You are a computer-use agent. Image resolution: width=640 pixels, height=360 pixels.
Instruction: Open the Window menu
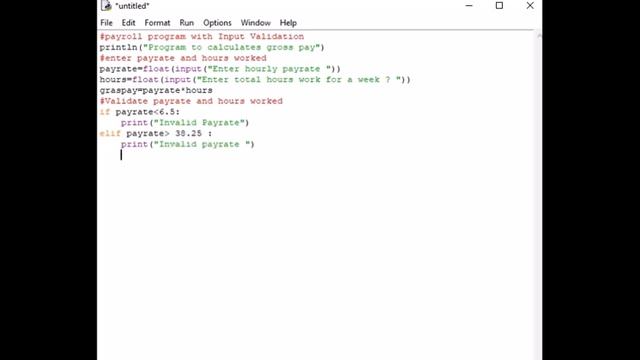[256, 23]
